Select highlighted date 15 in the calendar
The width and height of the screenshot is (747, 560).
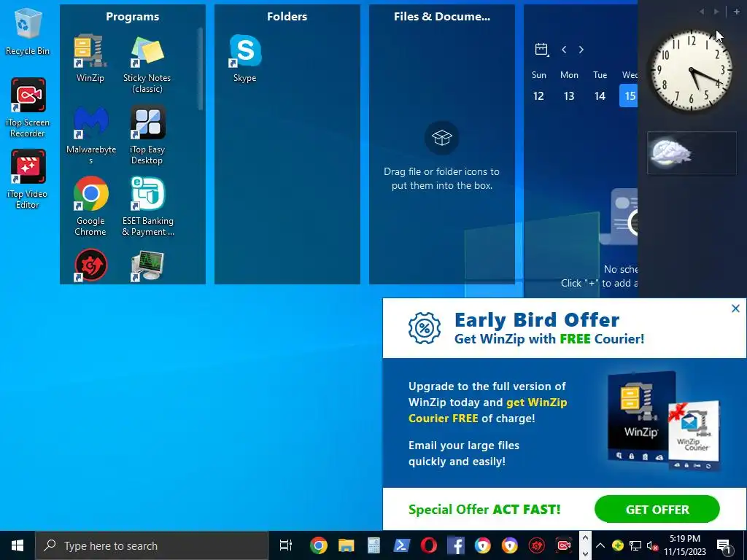point(629,96)
